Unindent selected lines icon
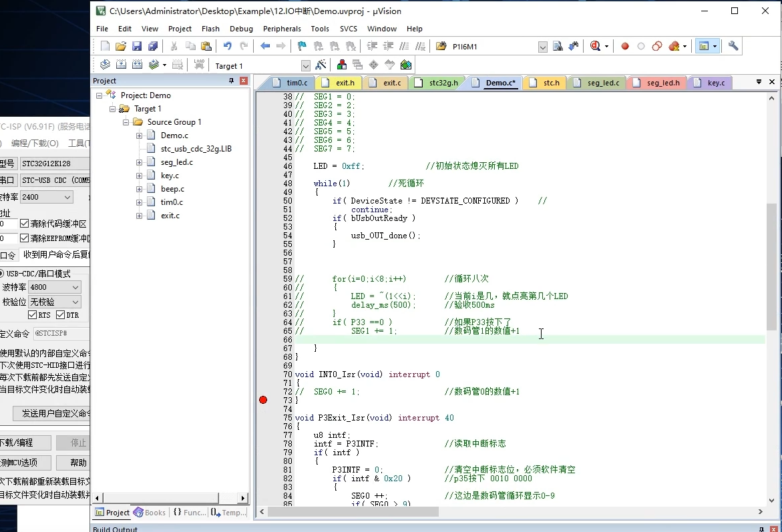Image resolution: width=782 pixels, height=532 pixels. pyautogui.click(x=388, y=46)
